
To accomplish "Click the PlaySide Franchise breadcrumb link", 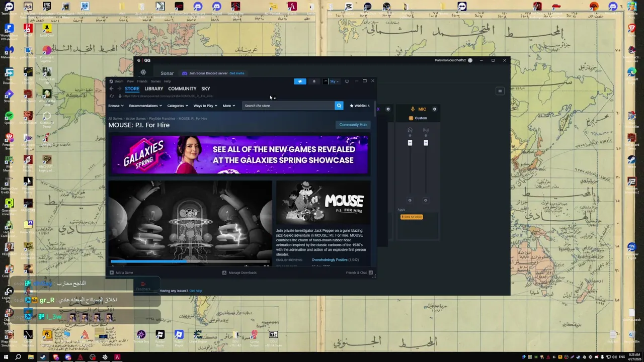I will tap(162, 119).
